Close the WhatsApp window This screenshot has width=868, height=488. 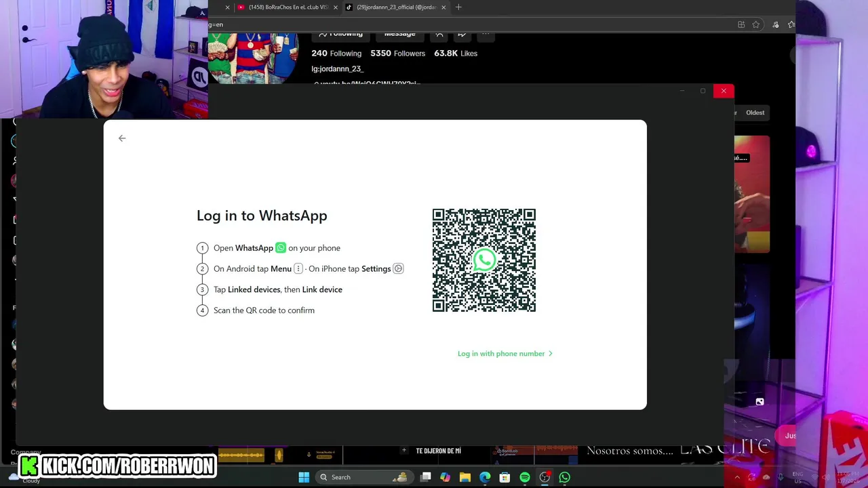[x=724, y=91]
